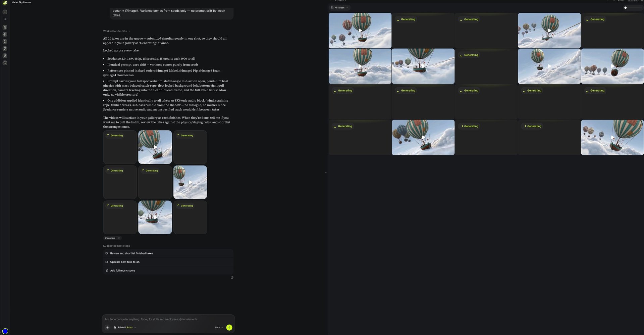The width and height of the screenshot is (644, 335).
Task: Click the music note icon beside Add full music score
Action: pyautogui.click(x=107, y=271)
